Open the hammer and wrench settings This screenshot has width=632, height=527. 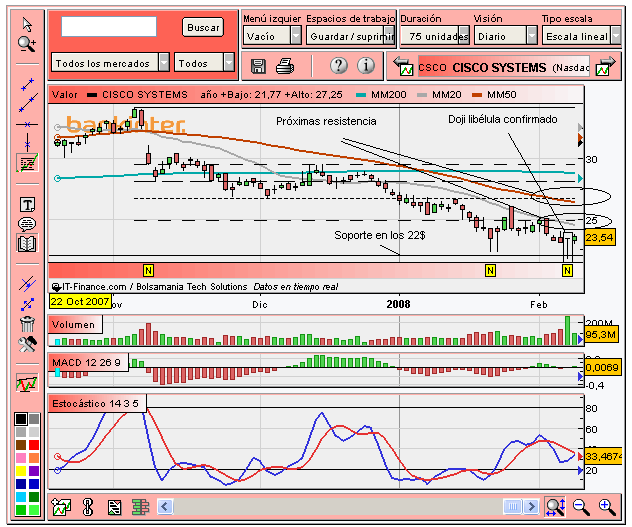coord(27,344)
